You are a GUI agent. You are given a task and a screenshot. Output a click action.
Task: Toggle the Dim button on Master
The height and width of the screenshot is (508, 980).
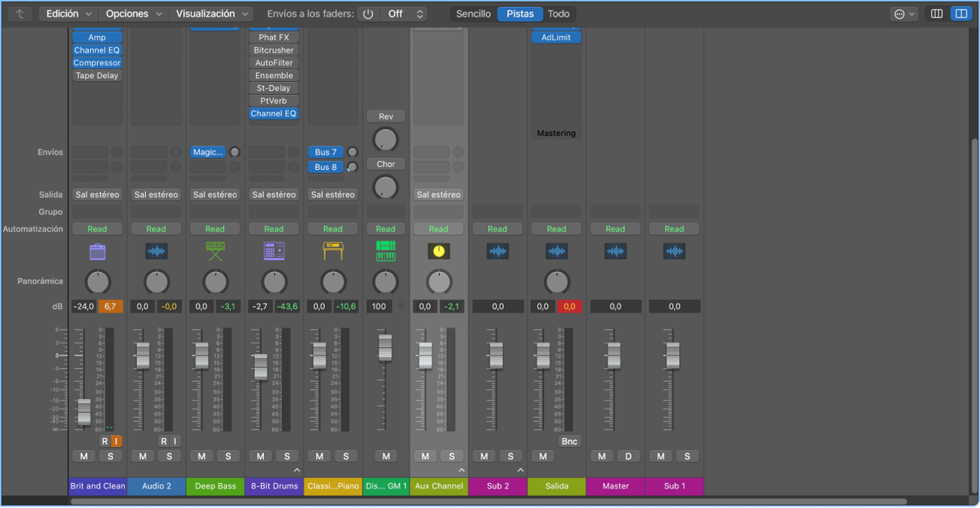[x=629, y=456]
